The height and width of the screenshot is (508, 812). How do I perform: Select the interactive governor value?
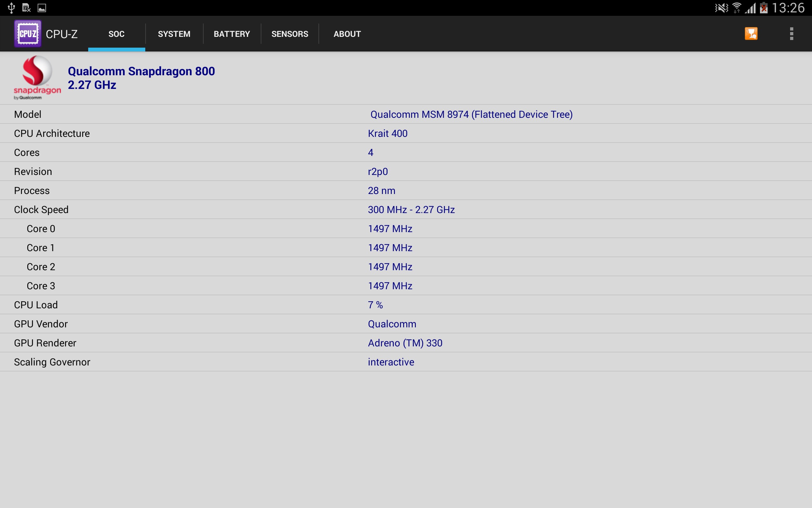coord(391,362)
